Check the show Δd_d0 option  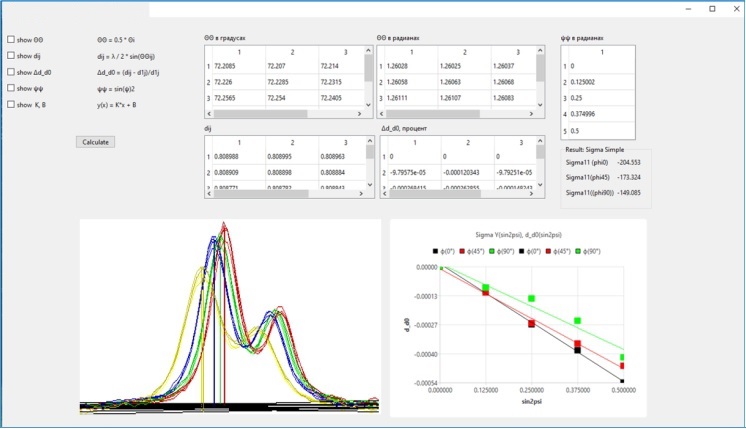(x=11, y=72)
